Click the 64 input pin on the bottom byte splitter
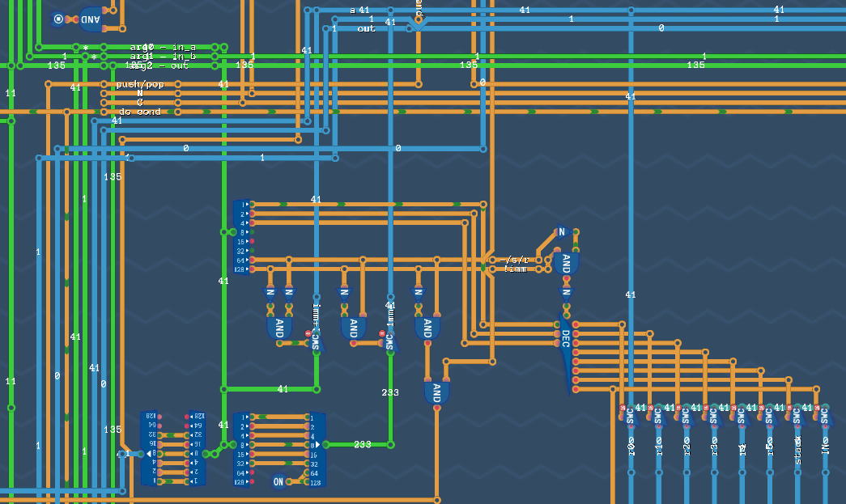Viewport: 846px width, 504px height. [252, 472]
